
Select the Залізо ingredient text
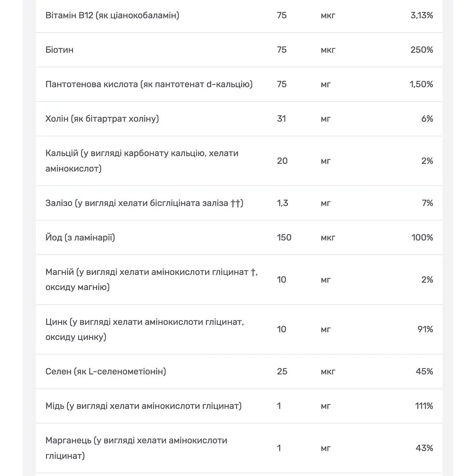click(x=144, y=203)
